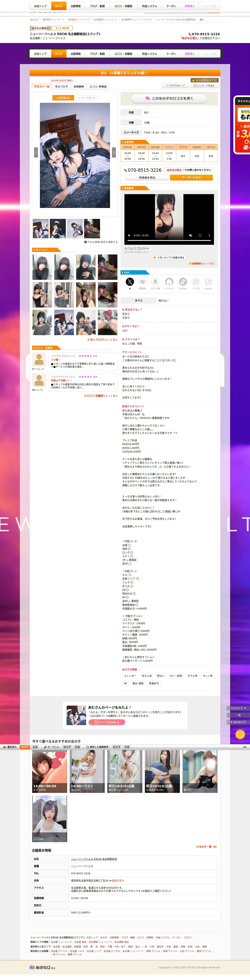Open the 名古屋風俗店 7位 ranking badge

click(x=204, y=80)
